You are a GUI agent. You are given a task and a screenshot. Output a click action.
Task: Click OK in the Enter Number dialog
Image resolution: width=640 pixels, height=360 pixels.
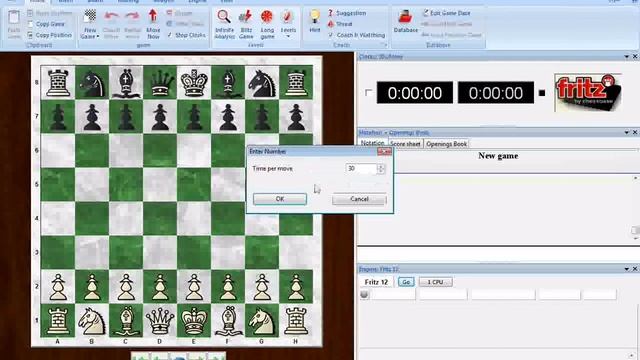click(280, 199)
